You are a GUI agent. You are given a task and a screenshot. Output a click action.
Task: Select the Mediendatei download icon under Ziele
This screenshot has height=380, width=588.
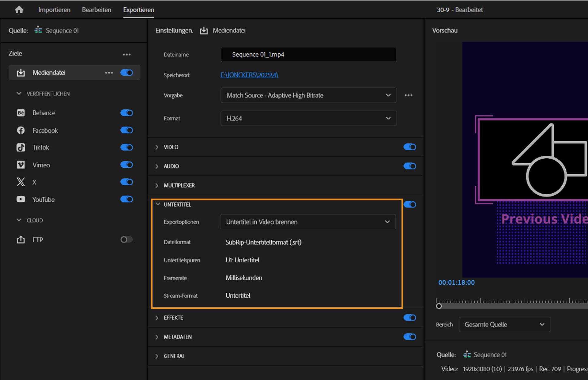(20, 73)
